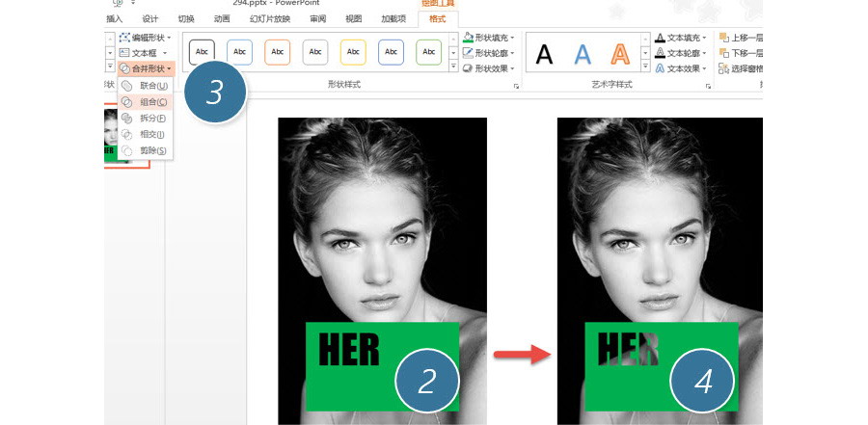This screenshot has width=868, height=425.
Task: Switch to the 视图 tab
Action: (x=354, y=19)
